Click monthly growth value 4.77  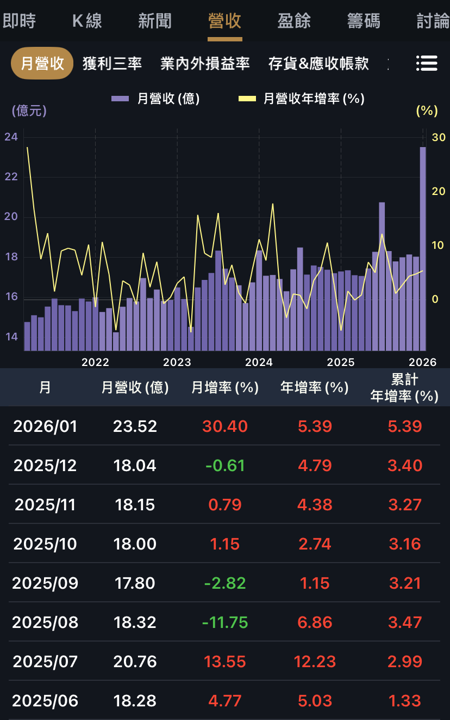pos(225,701)
